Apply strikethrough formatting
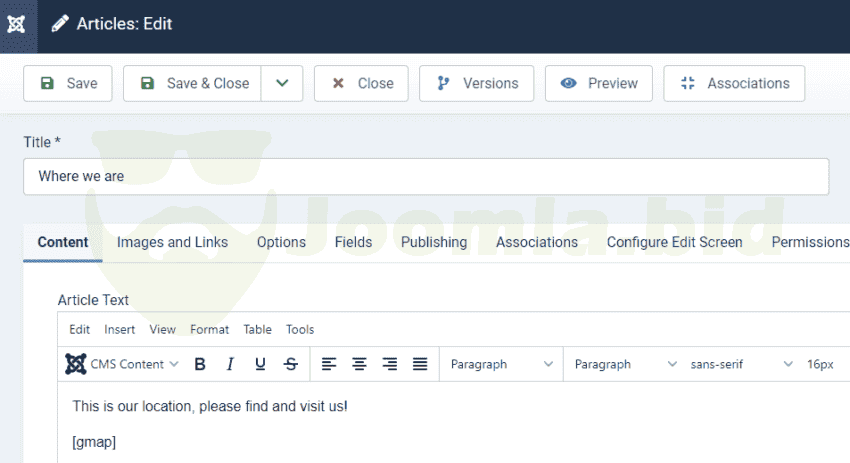 [x=291, y=365]
